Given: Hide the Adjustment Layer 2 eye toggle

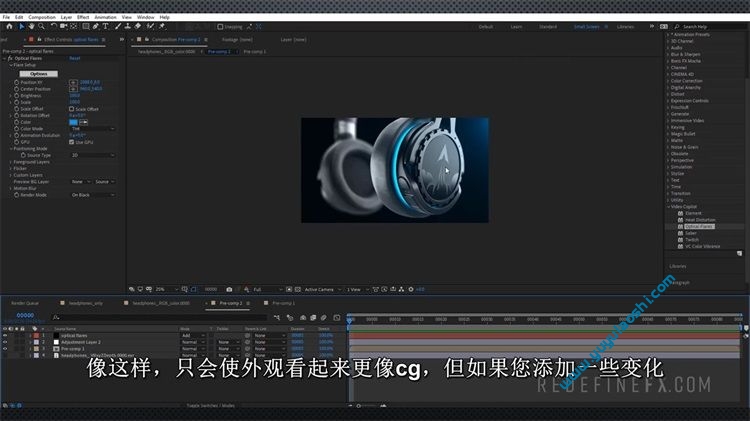Looking at the screenshot, I should (x=5, y=343).
